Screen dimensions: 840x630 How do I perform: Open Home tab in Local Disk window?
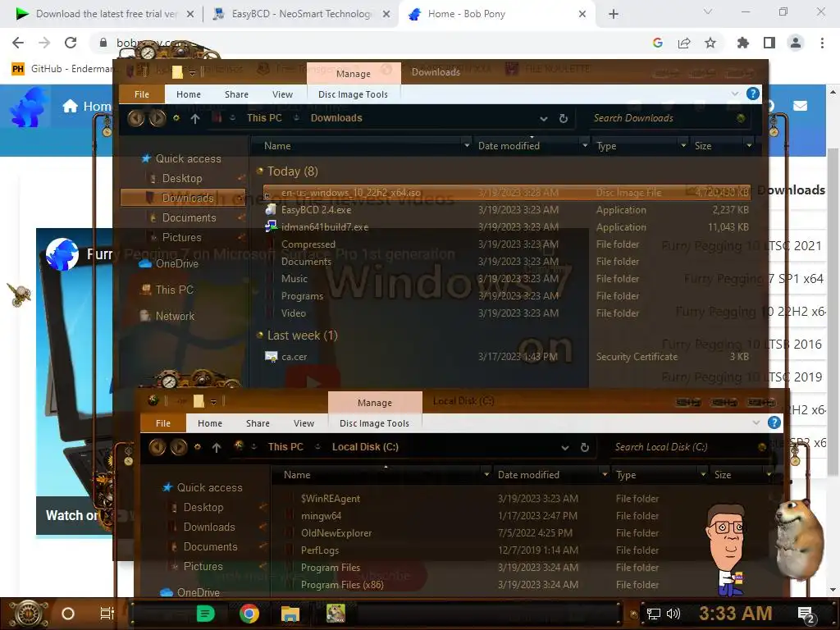pyautogui.click(x=209, y=423)
